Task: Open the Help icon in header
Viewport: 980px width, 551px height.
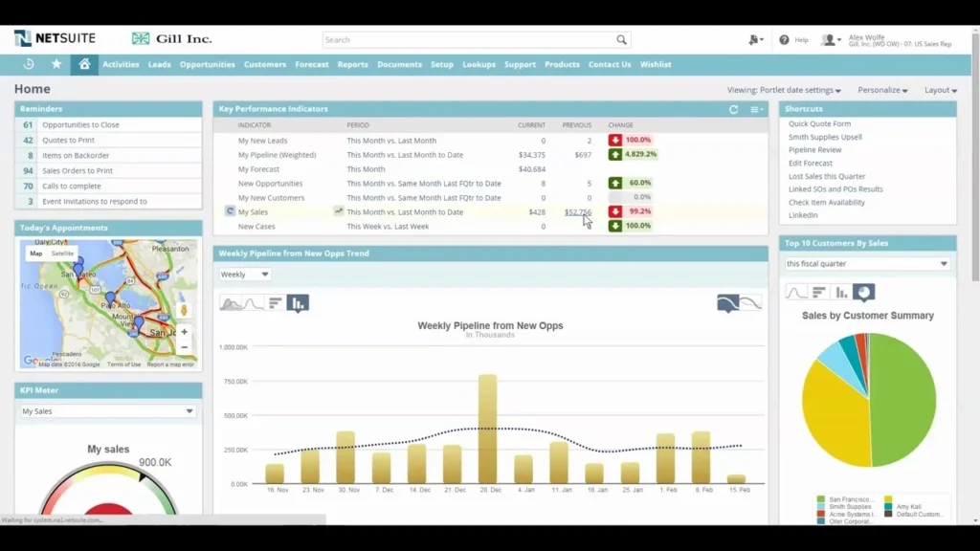Action: 785,40
